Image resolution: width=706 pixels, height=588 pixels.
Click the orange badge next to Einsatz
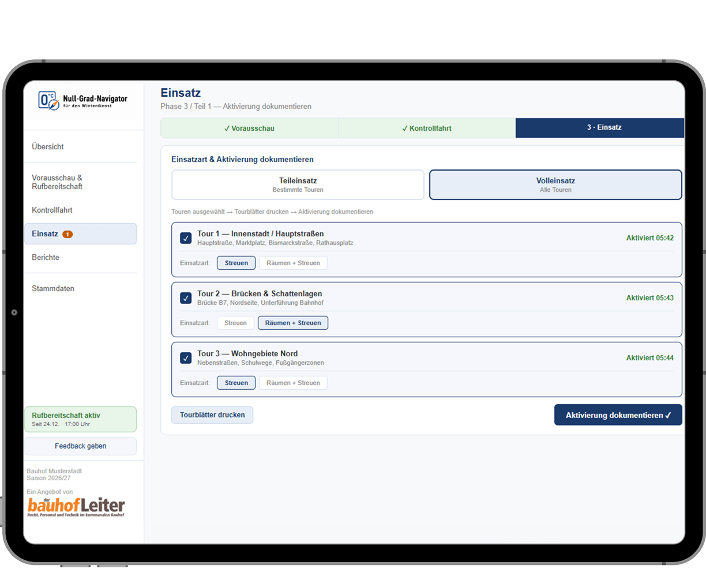click(x=67, y=234)
